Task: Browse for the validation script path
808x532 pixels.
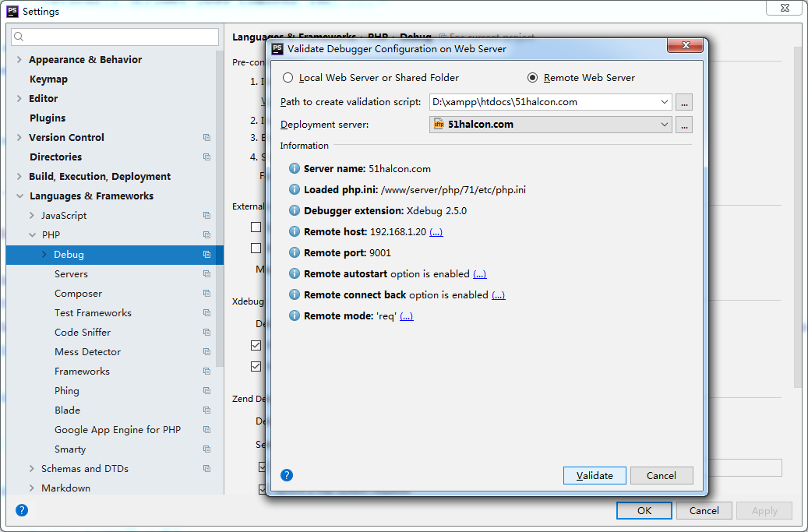Action: point(684,102)
